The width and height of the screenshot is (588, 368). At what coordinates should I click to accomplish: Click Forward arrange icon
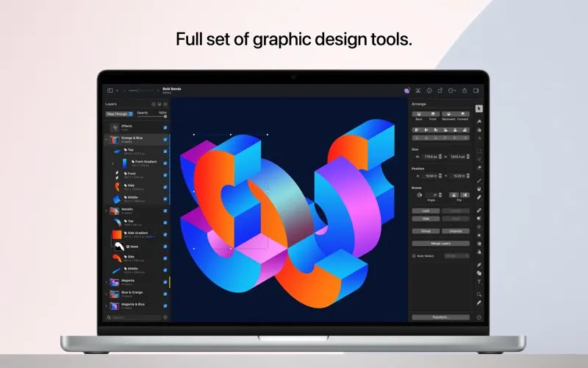(x=463, y=114)
